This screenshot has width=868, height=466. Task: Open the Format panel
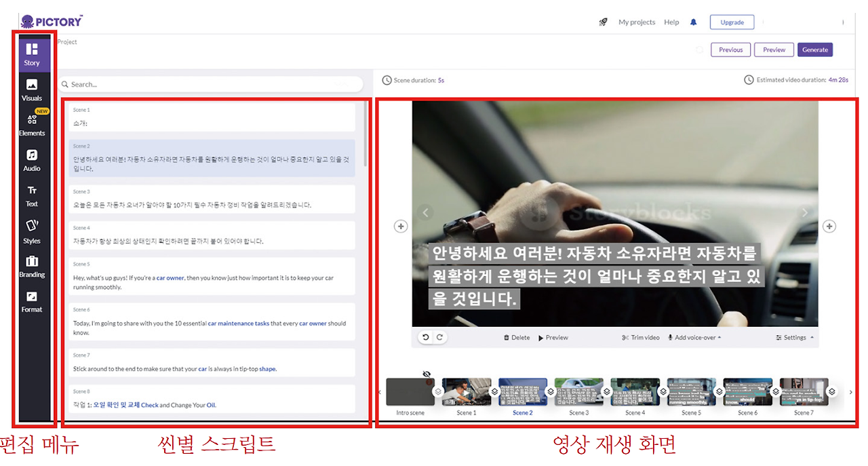(x=32, y=302)
